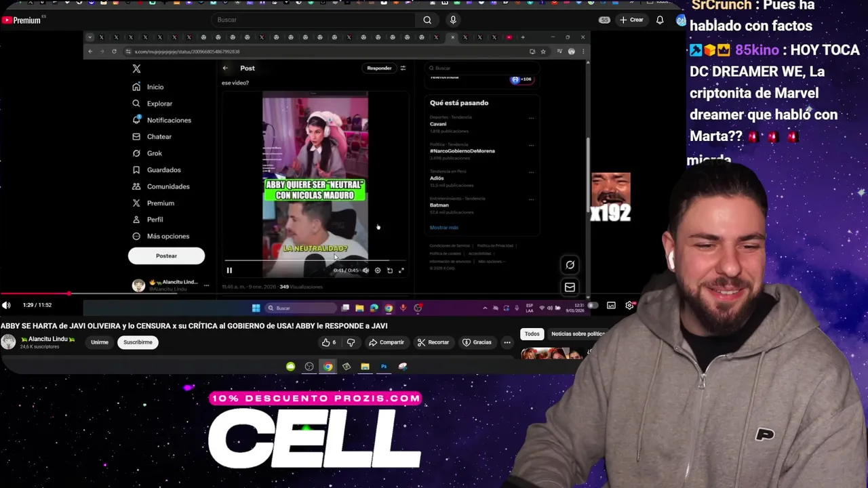Start YouTube voice search microphone

[453, 20]
